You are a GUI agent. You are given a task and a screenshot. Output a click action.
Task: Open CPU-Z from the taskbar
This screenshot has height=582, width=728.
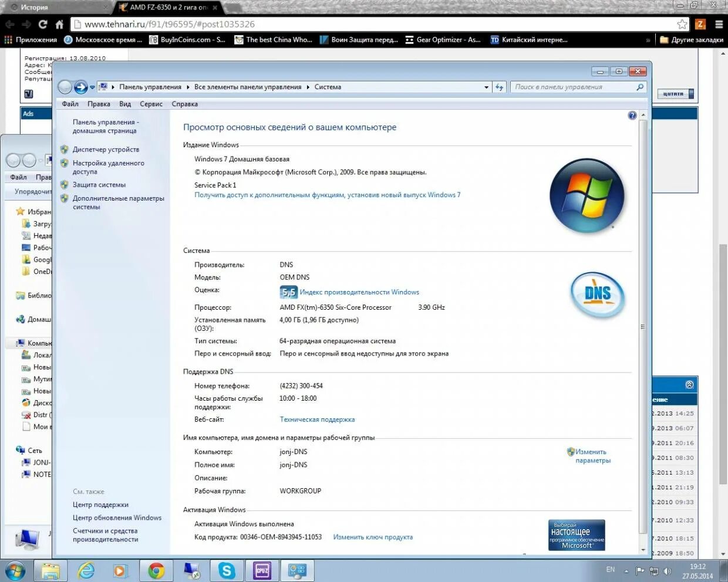pyautogui.click(x=262, y=571)
